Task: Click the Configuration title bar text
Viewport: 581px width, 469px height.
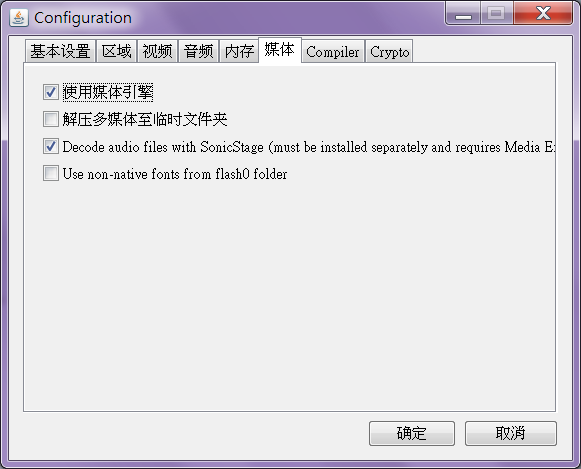Action: [83, 18]
